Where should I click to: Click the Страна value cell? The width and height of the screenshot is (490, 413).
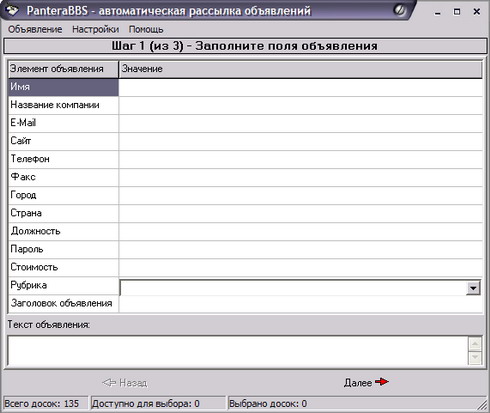pyautogui.click(x=301, y=213)
